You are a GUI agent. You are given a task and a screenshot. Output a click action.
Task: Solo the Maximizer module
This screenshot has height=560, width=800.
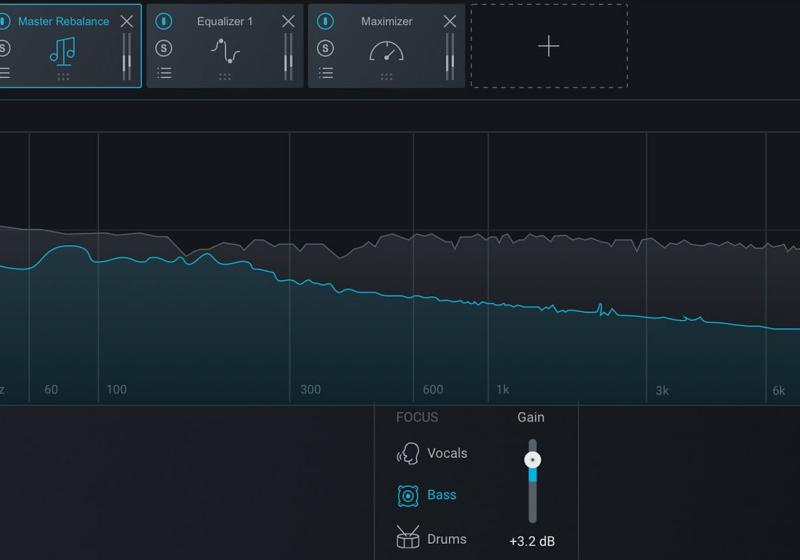[326, 48]
